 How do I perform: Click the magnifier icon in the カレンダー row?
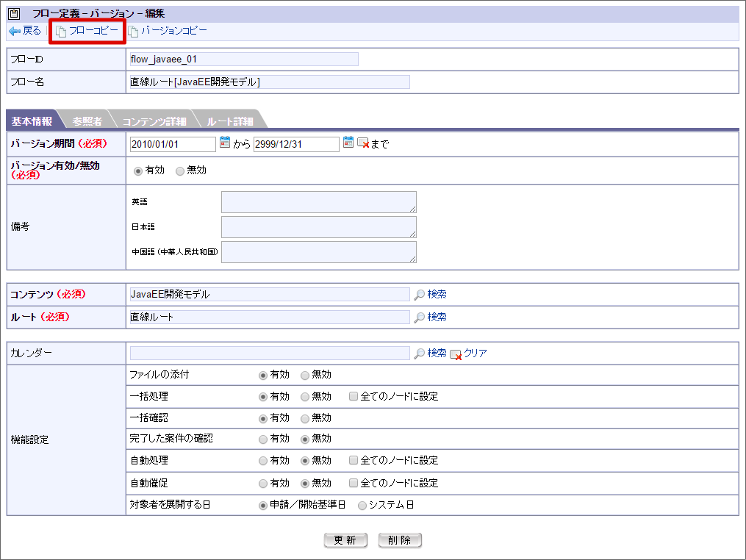pyautogui.click(x=419, y=353)
